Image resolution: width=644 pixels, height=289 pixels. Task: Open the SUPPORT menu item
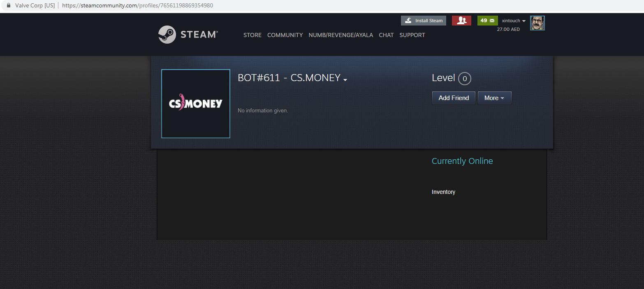point(412,35)
